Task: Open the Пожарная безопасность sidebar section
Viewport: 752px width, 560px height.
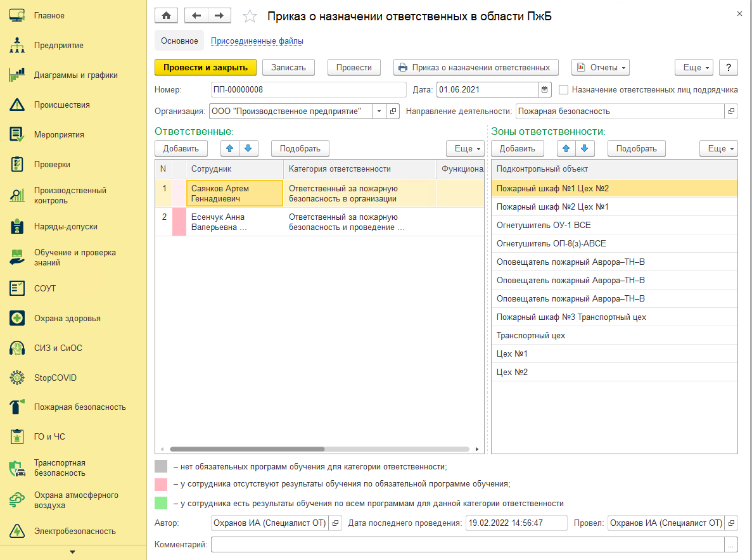Action: pos(80,407)
